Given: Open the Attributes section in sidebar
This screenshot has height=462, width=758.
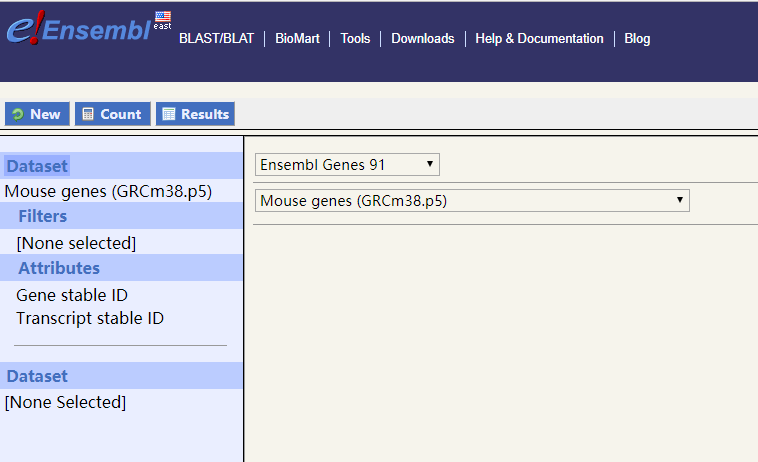Looking at the screenshot, I should 59,268.
